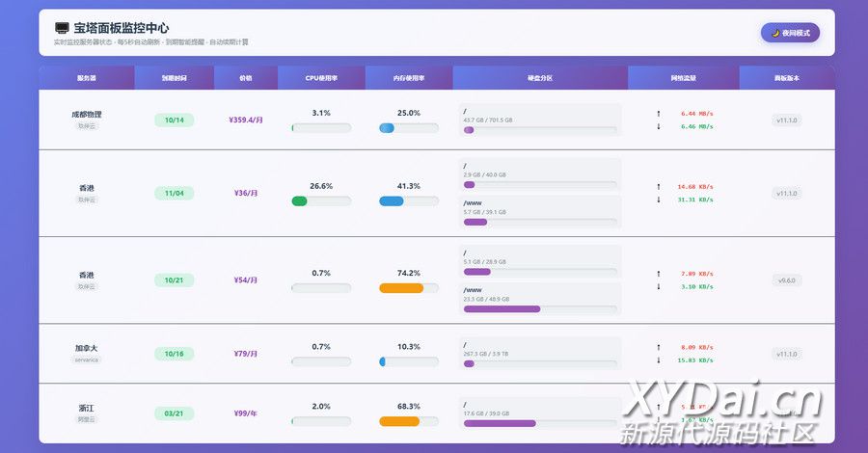Click the v9.6.0 panel version badge
This screenshot has height=453, width=868.
click(x=787, y=280)
